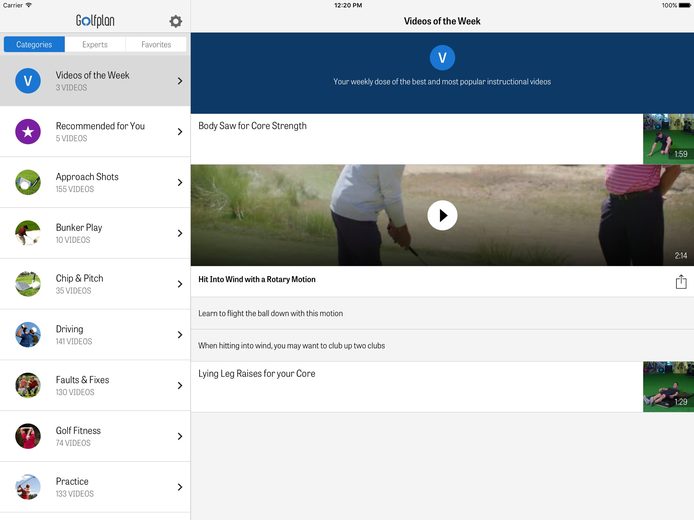Tap the purple star Recommended icon
The image size is (694, 520).
coord(28,131)
